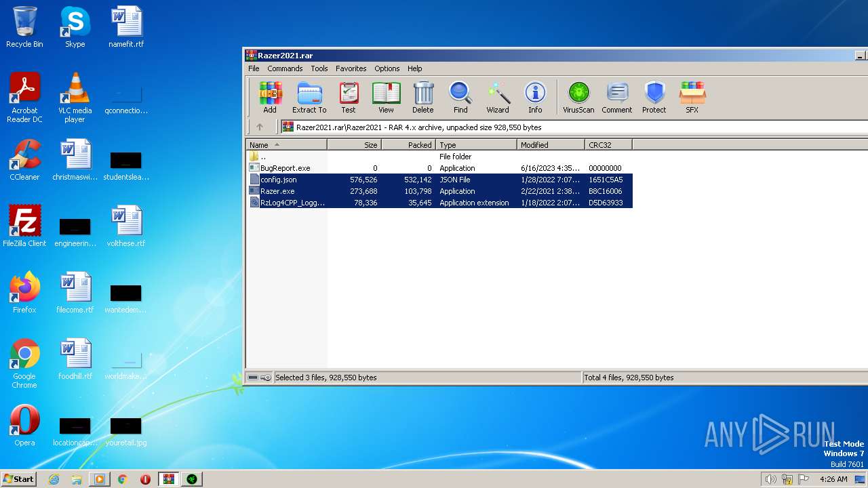Image resolution: width=868 pixels, height=488 pixels.
Task: Open the VLC media player shortcut
Action: click(x=75, y=98)
